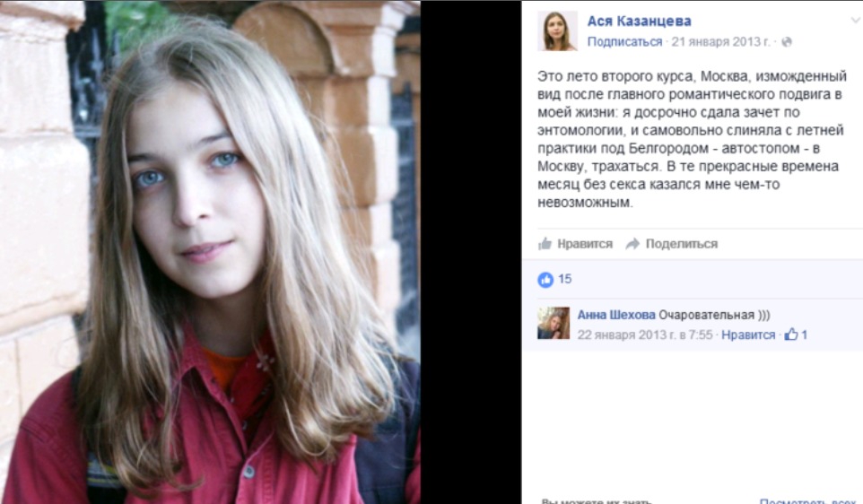Screen dimensions: 863x504
Task: Share the photo via Поделиться
Action: [x=682, y=244]
